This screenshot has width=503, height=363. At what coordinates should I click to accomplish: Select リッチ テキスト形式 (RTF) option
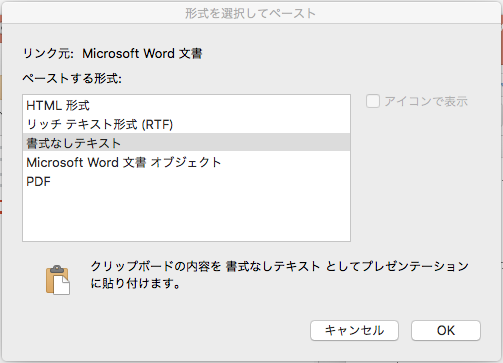pyautogui.click(x=186, y=124)
